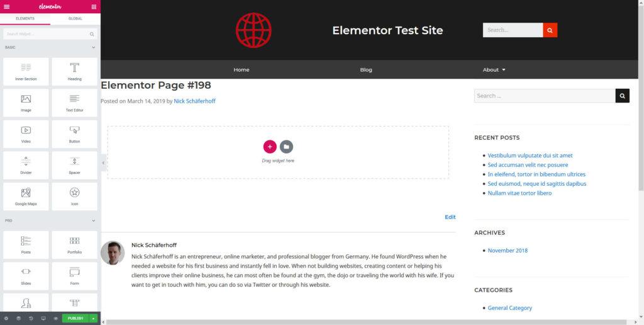Select the Button widget

click(74, 134)
